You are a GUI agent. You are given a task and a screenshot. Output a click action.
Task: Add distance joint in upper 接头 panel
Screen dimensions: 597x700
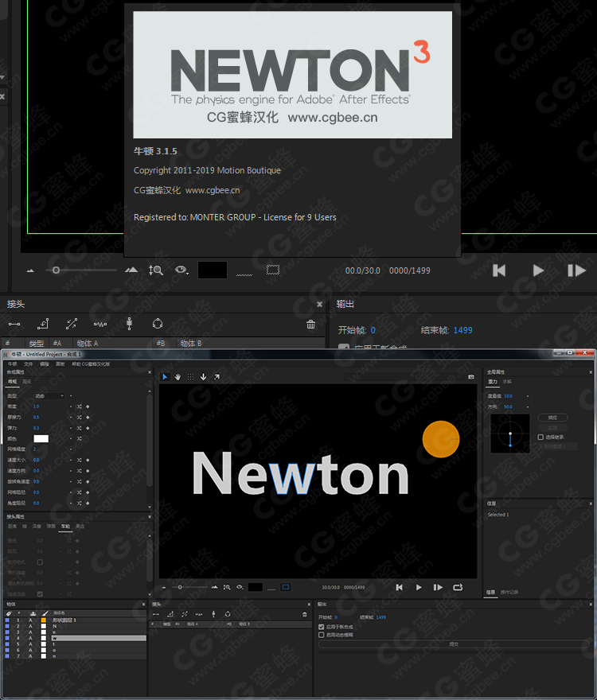(x=14, y=324)
